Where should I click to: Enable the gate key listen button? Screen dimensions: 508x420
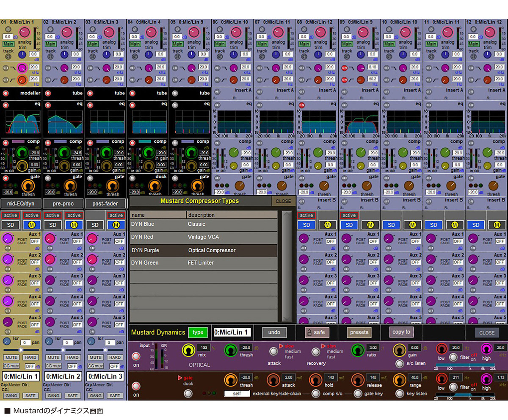point(399,394)
